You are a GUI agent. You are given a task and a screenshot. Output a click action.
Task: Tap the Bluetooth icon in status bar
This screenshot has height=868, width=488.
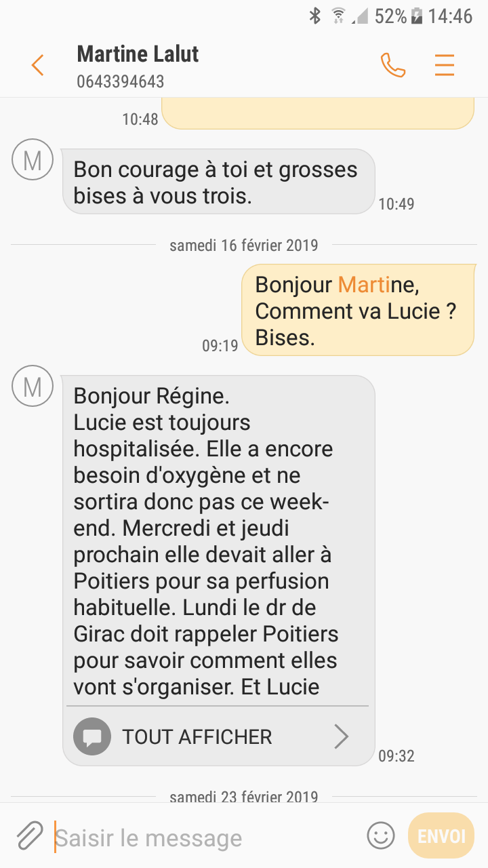coord(314,16)
